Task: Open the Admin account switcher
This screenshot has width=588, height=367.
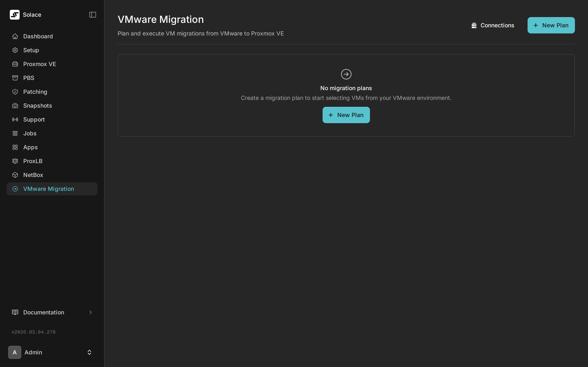Action: tap(52, 352)
